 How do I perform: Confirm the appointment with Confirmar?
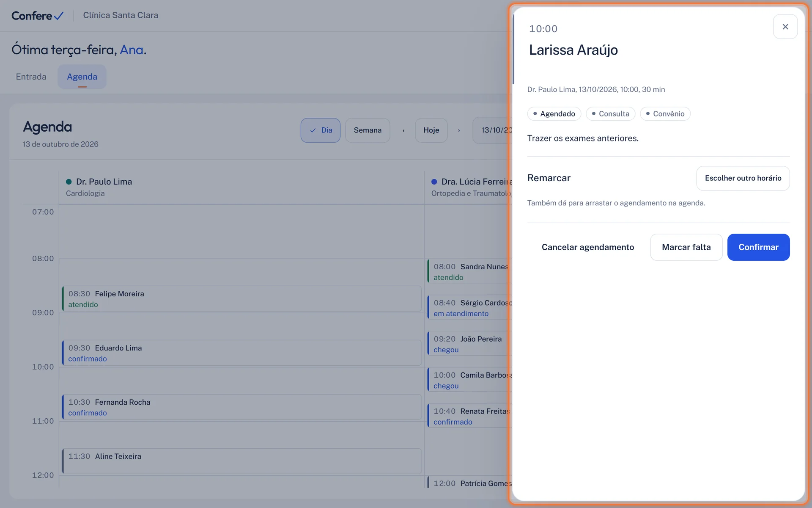point(758,247)
